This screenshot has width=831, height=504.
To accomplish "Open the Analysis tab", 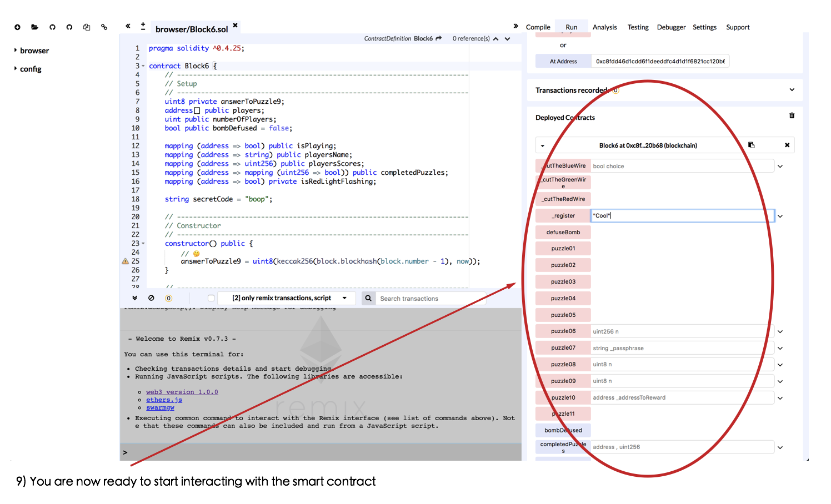I will click(x=604, y=27).
